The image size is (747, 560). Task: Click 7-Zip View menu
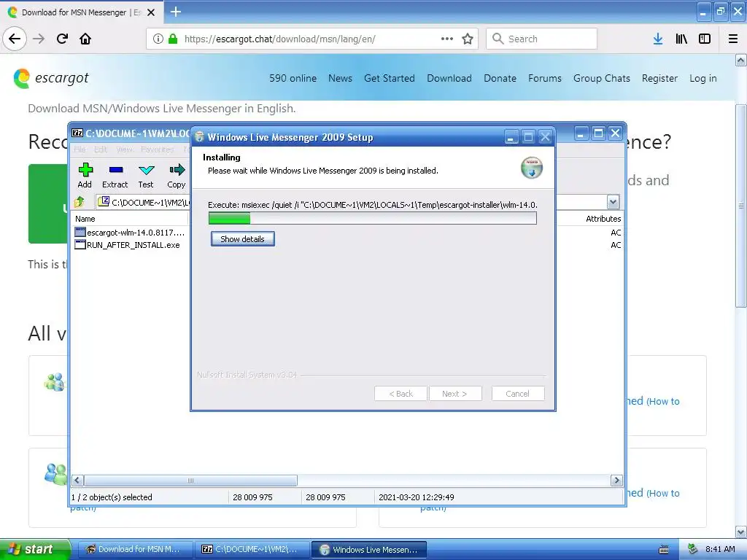[x=124, y=149]
